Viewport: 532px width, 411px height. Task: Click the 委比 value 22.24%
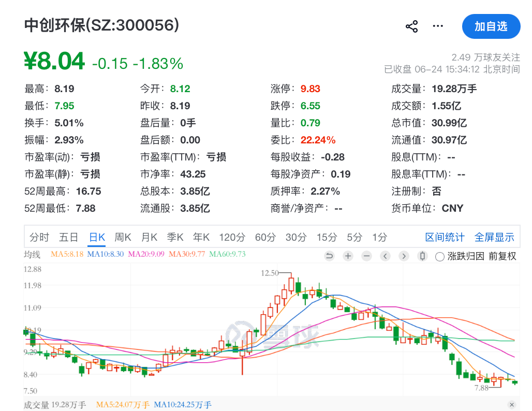tap(318, 140)
